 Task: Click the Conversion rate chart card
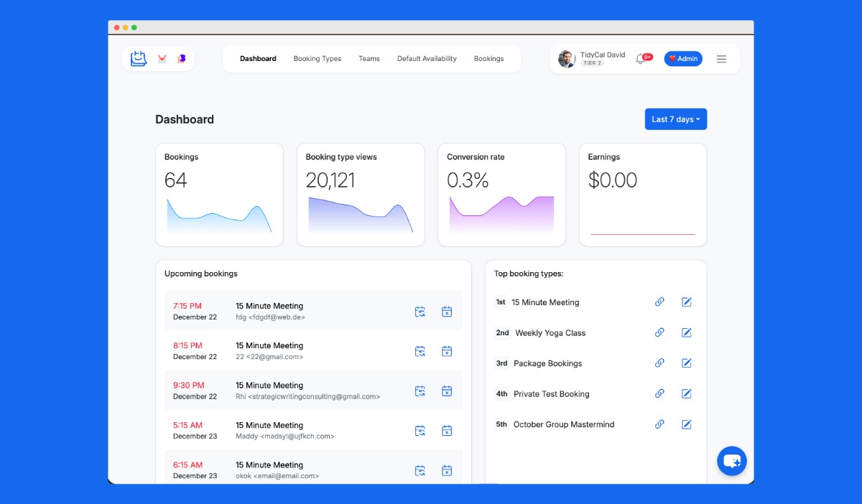point(501,195)
